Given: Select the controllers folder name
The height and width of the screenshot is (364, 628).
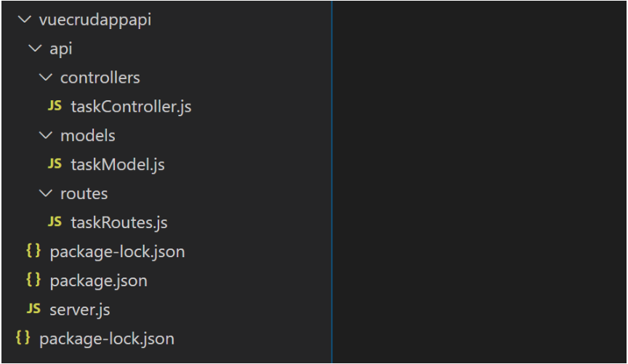Looking at the screenshot, I should 100,78.
